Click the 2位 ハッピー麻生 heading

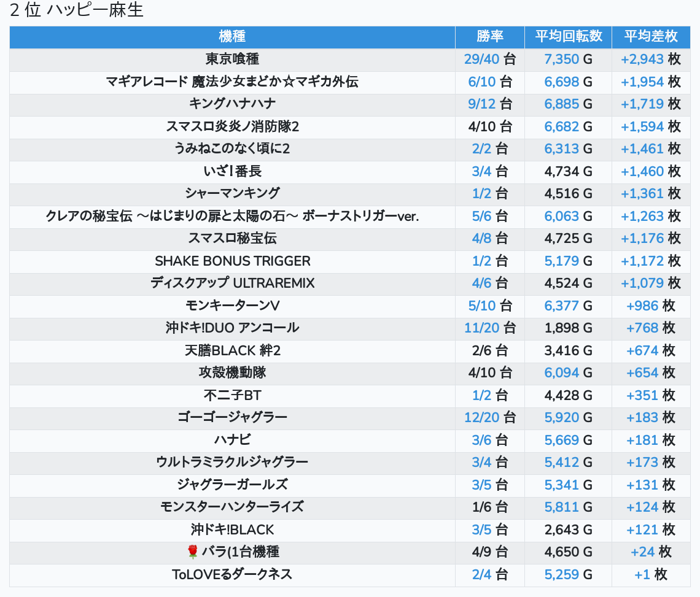pos(77,10)
